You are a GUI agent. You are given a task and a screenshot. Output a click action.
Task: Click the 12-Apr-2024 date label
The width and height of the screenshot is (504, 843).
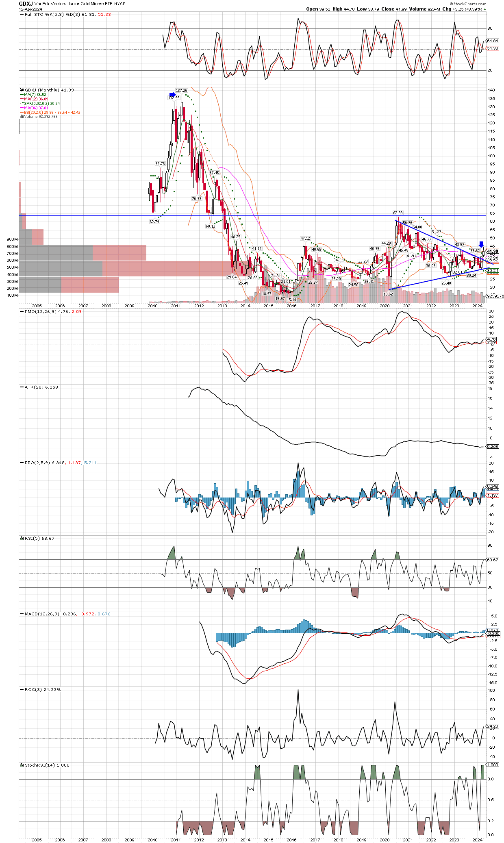coord(30,9)
